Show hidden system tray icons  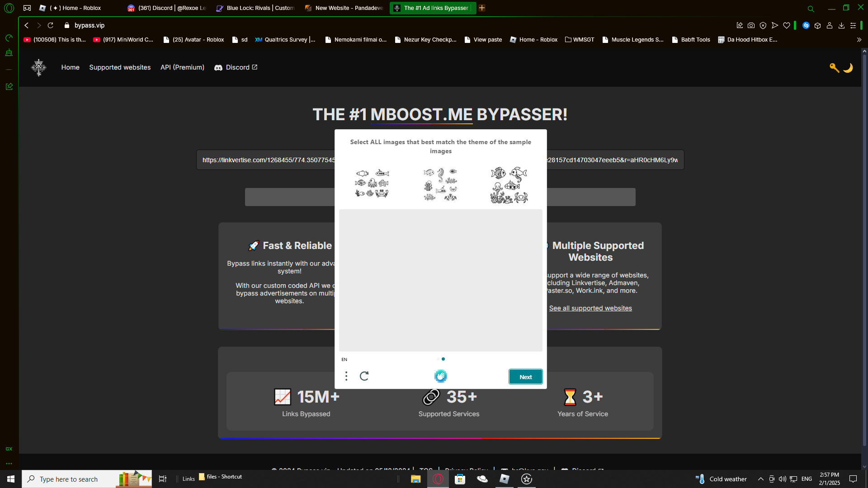(x=760, y=479)
